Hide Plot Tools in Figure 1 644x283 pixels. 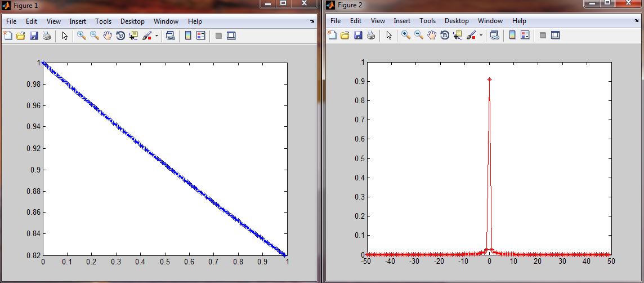click(x=218, y=36)
